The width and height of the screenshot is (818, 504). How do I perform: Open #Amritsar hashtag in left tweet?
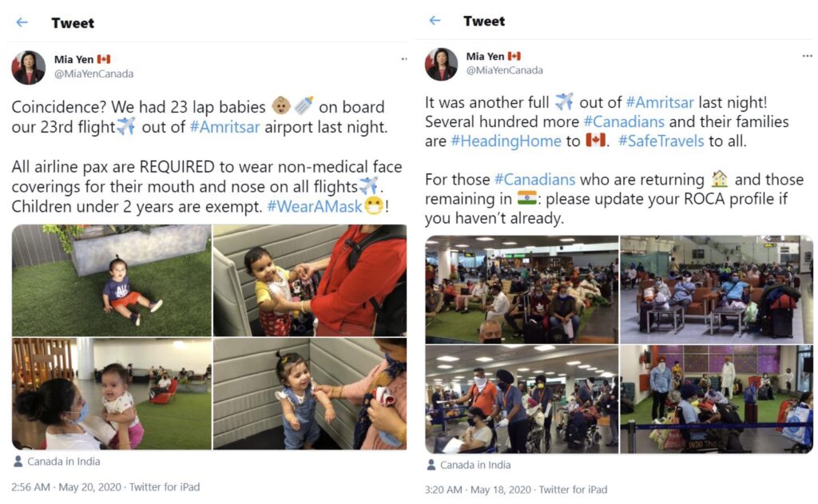(224, 127)
